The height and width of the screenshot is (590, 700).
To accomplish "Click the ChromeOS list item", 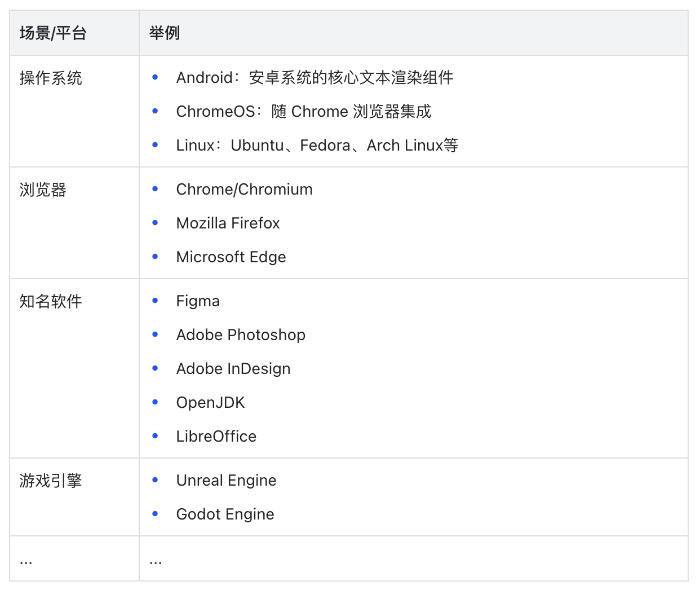I will pyautogui.click(x=304, y=112).
